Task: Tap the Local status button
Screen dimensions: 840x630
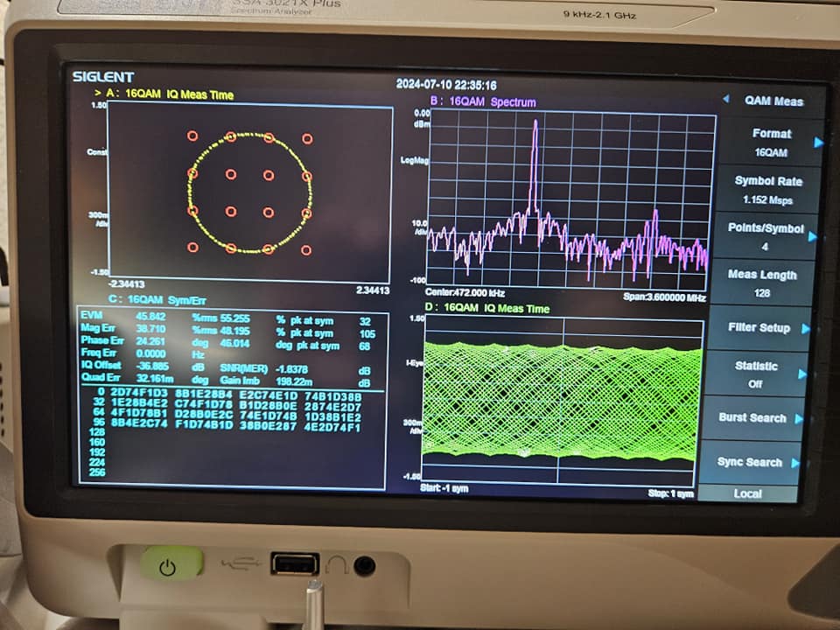Action: [748, 493]
